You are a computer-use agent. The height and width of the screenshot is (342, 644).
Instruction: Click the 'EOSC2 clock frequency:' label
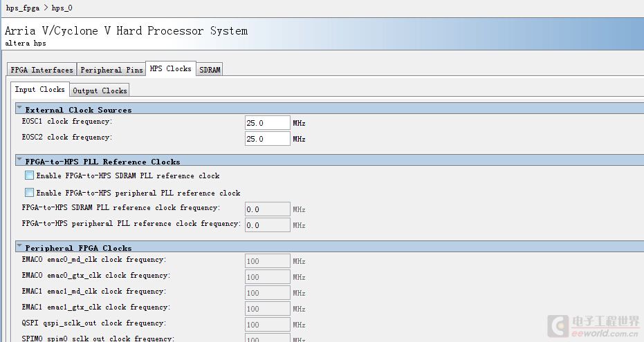coord(67,137)
